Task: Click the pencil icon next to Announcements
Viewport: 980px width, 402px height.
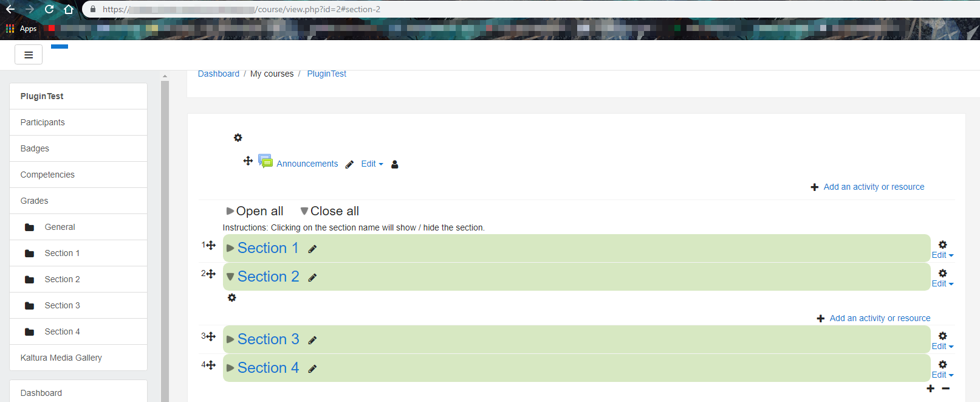Action: tap(349, 164)
